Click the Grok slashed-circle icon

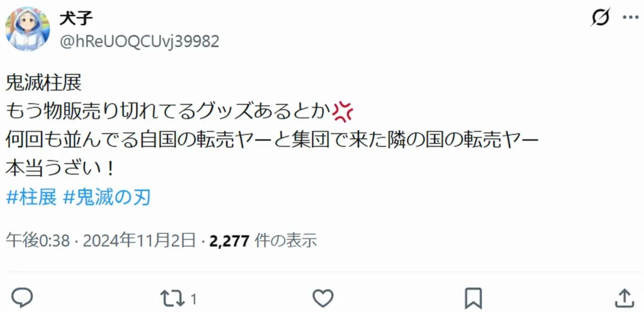601,18
